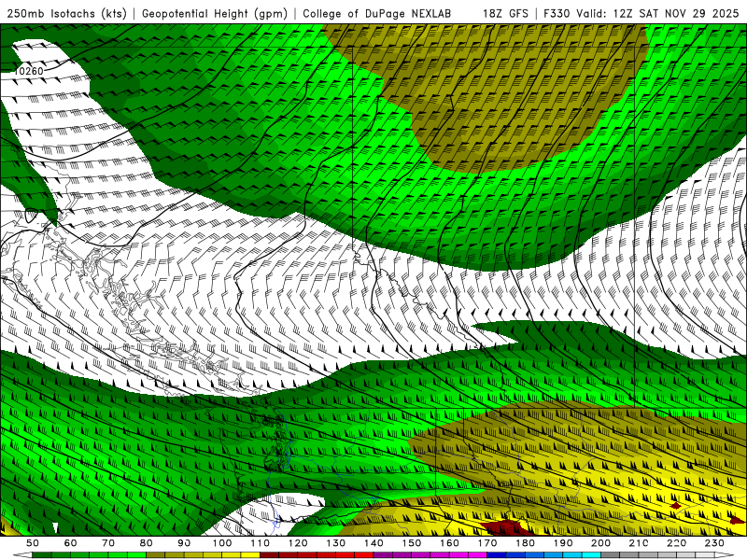Pick the bright red swatch left of 140
This screenshot has height=560, width=747.
pos(364,555)
